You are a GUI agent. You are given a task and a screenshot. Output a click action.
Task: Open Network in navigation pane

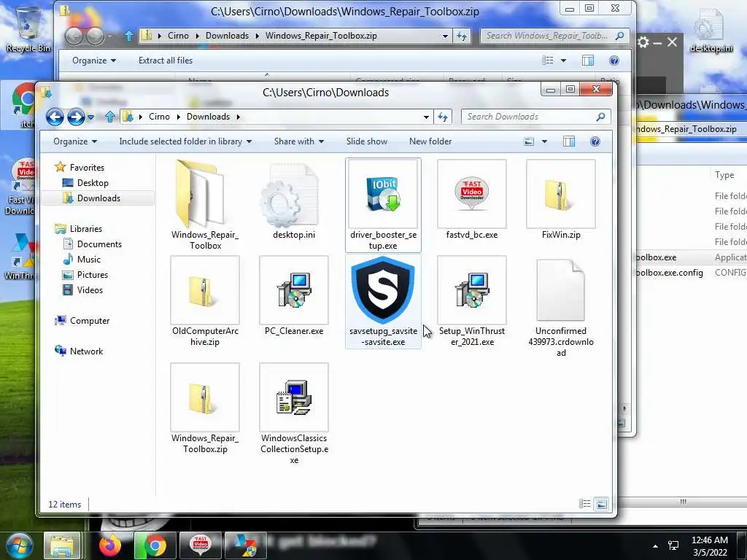tap(86, 351)
